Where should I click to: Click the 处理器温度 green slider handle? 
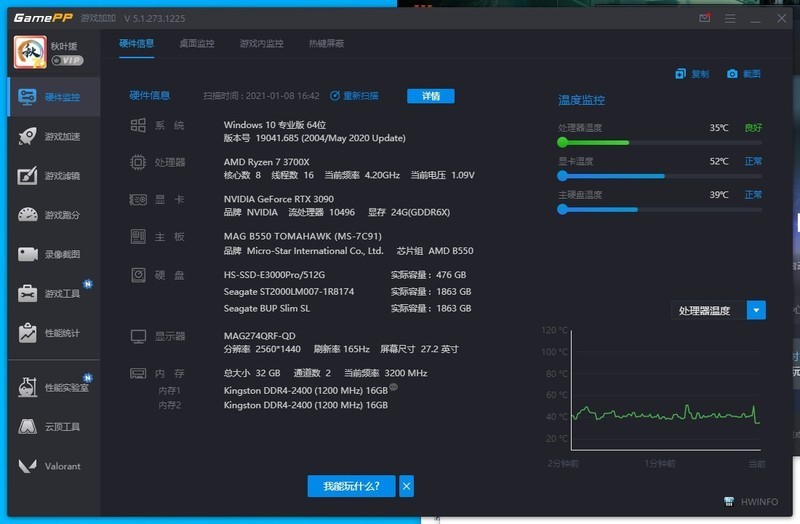point(563,142)
